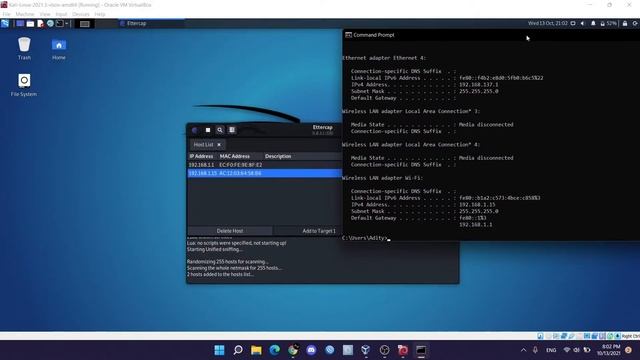Open the VirtualBox Machine menu

(25, 14)
